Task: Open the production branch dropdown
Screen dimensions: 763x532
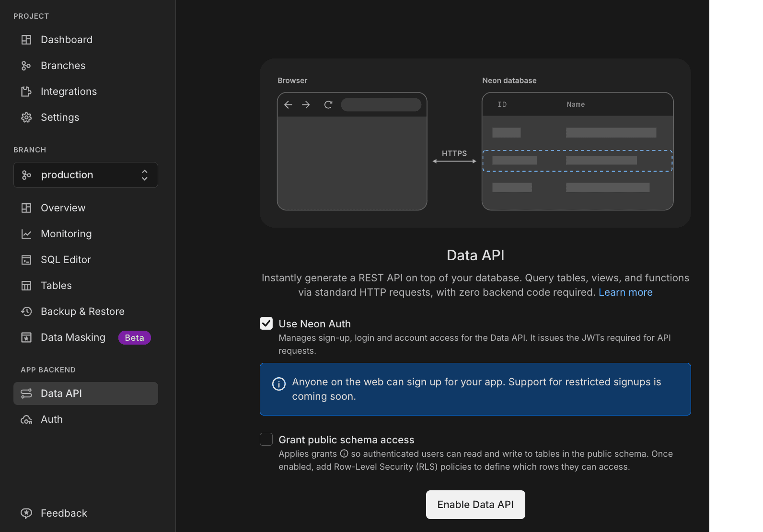Action: point(86,175)
